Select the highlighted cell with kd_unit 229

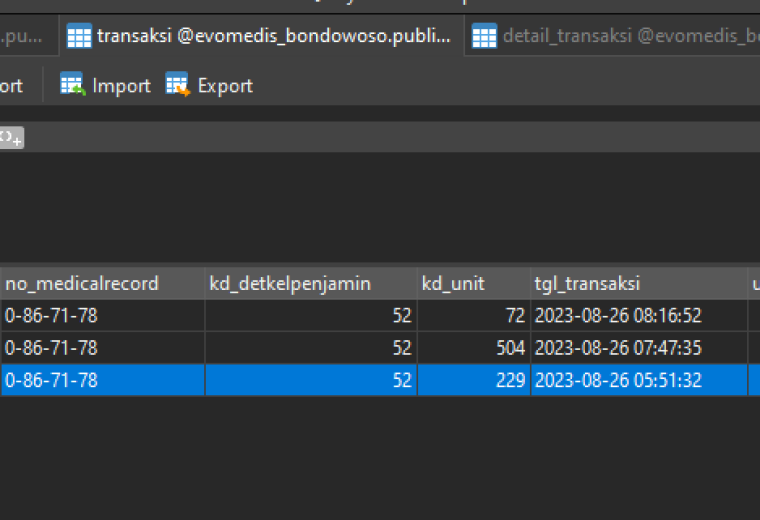(474, 380)
